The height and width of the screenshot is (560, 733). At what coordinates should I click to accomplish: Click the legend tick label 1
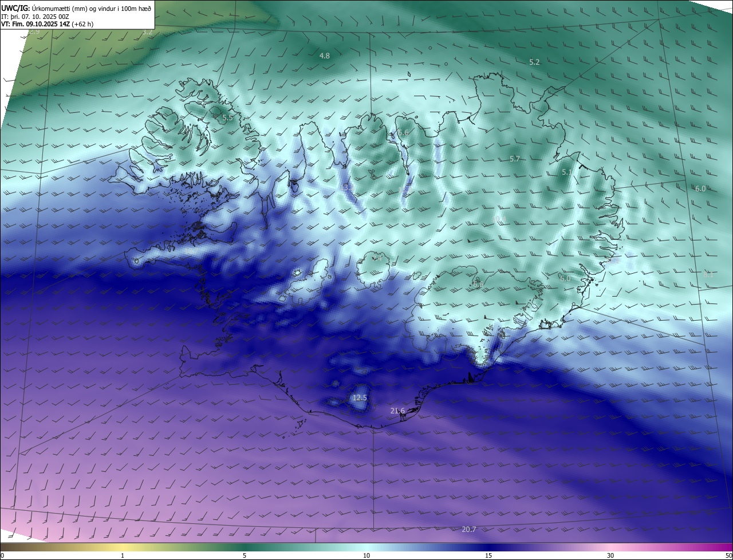(123, 555)
